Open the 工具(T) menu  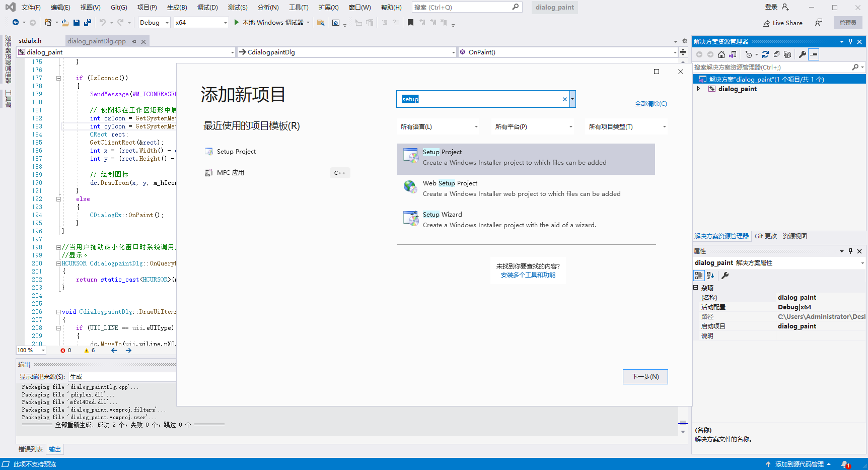click(x=299, y=7)
